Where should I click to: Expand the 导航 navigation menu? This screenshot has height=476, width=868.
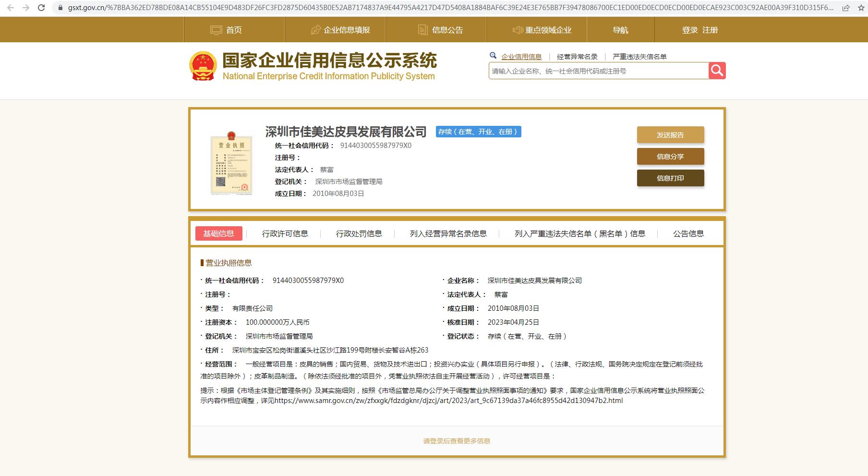pos(620,30)
